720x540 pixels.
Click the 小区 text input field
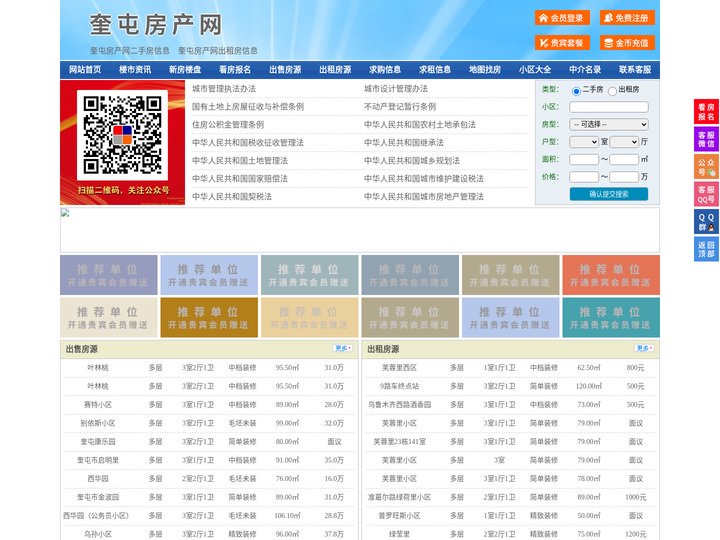click(609, 107)
